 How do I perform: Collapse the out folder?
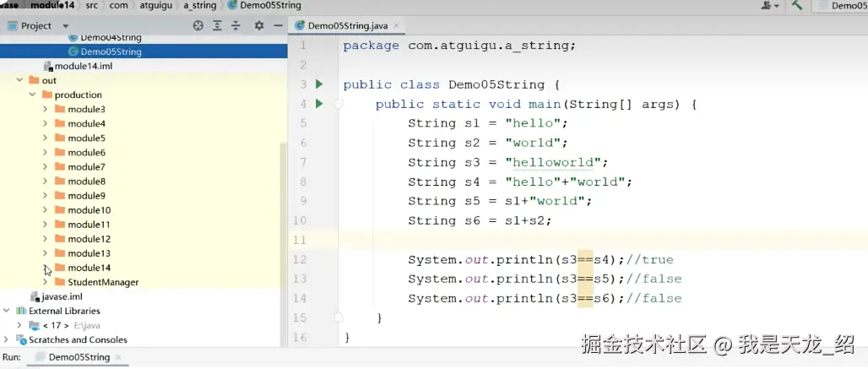point(20,80)
